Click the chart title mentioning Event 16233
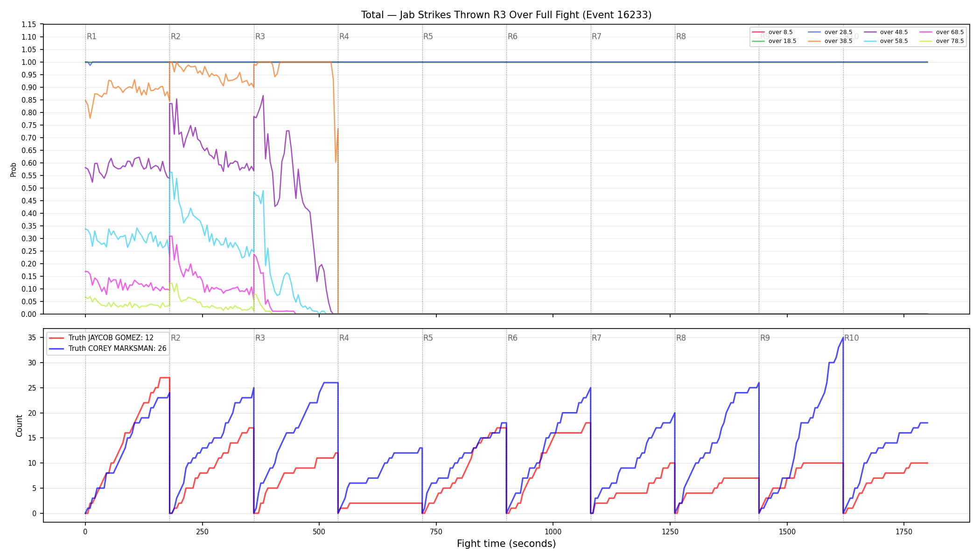980x560 pixels. [x=506, y=15]
